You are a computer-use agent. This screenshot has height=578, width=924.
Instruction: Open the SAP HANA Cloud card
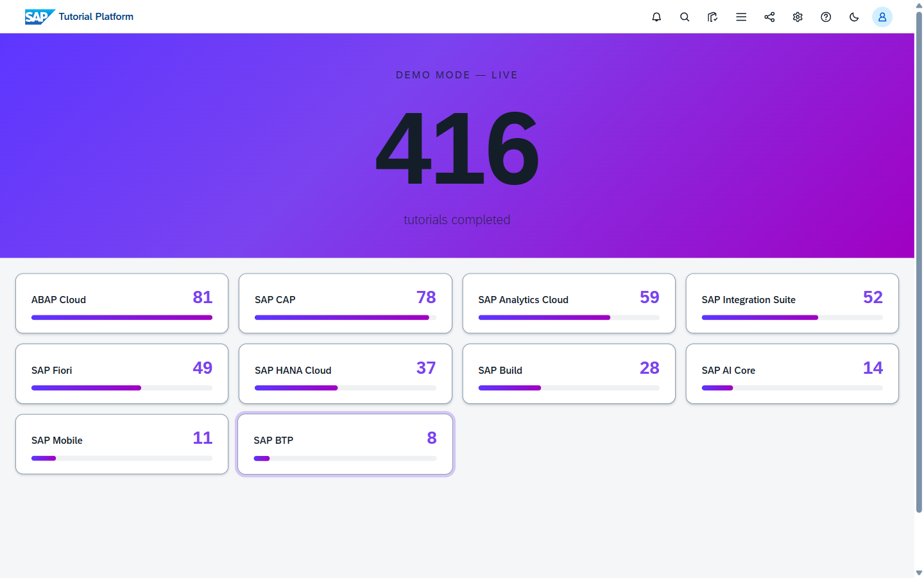(x=345, y=374)
